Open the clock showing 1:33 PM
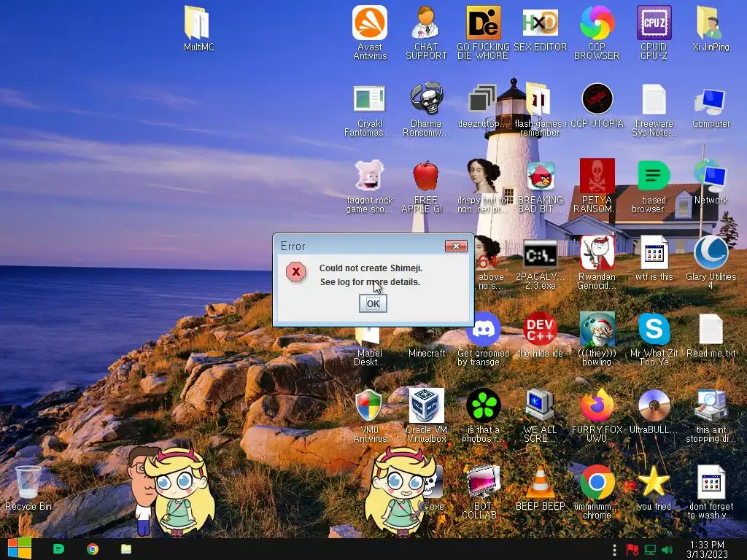This screenshot has width=747, height=560. [x=707, y=549]
